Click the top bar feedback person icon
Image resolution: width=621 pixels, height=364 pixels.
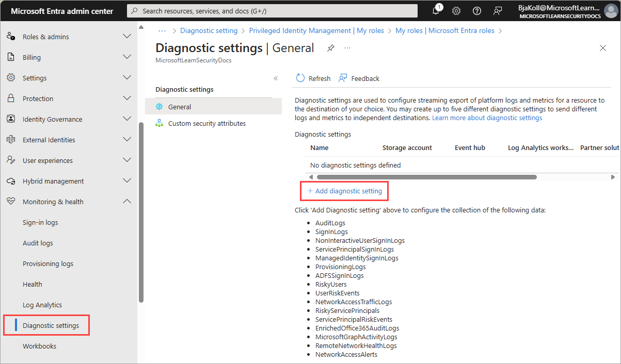click(x=498, y=11)
